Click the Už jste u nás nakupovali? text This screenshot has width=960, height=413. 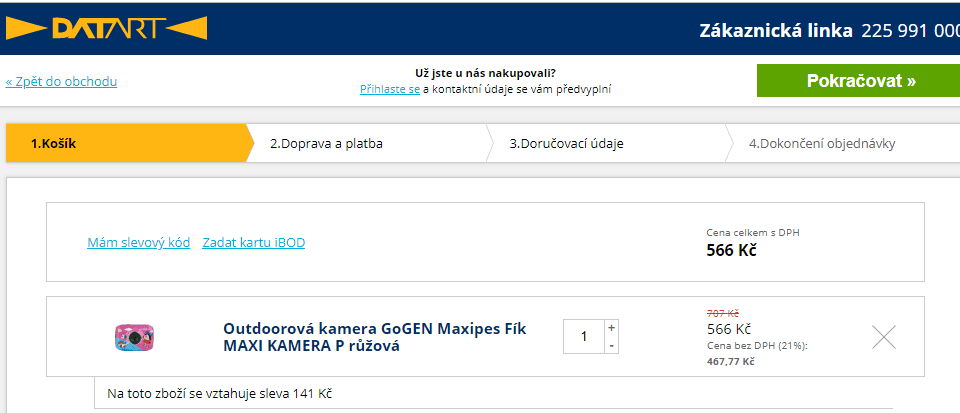(486, 73)
